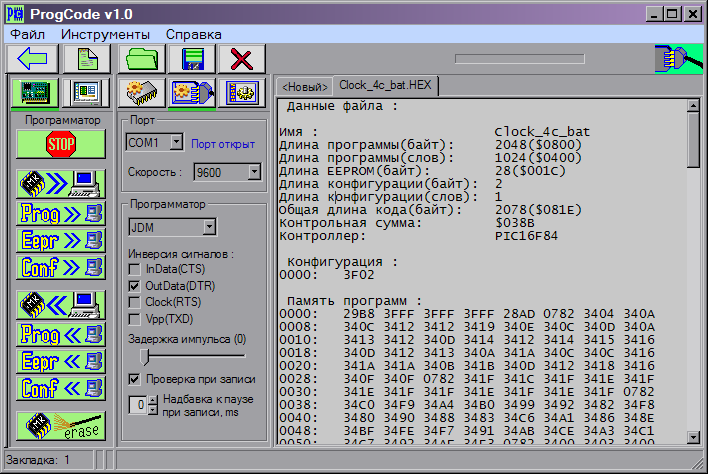This screenshot has width=708, height=474.
Task: Write all from computer to microcontroller chip
Action: point(61,184)
